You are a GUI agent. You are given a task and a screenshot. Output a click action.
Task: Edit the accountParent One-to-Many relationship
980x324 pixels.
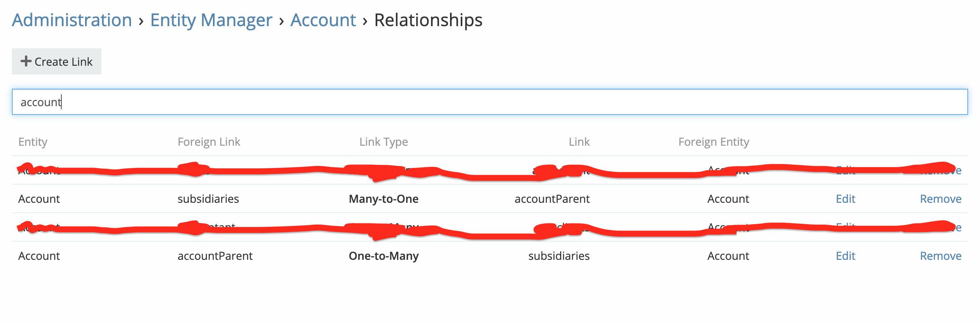pos(845,256)
